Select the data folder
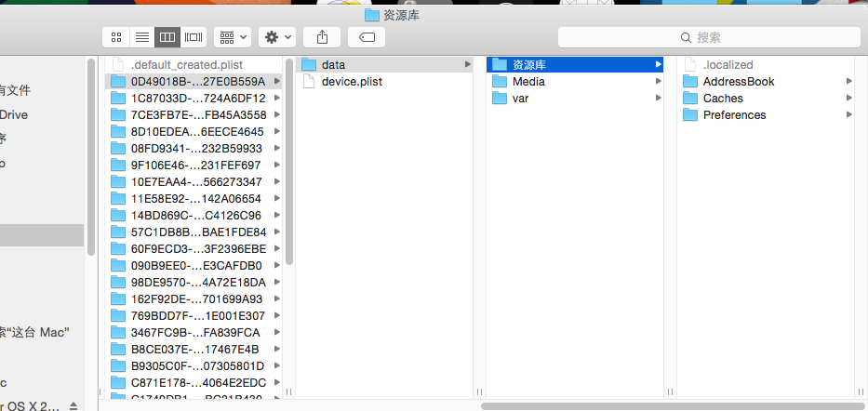The image size is (868, 411). click(x=333, y=65)
